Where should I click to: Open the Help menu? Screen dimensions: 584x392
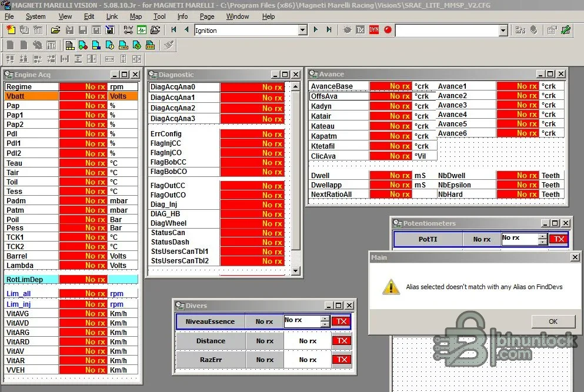point(268,16)
